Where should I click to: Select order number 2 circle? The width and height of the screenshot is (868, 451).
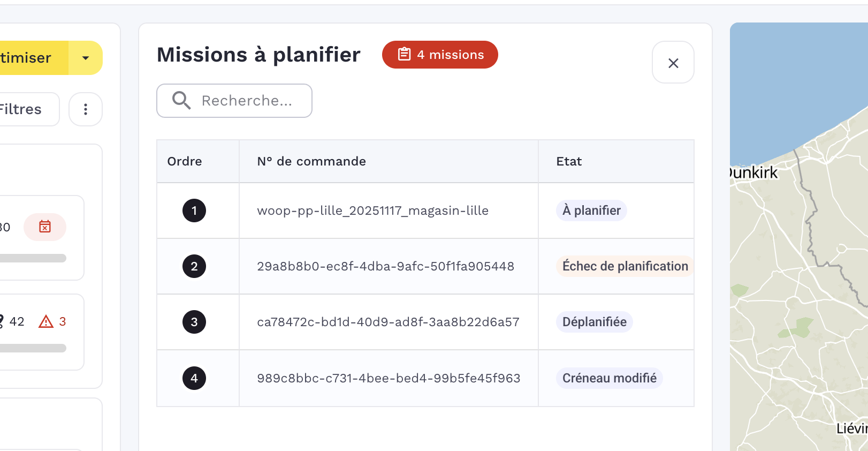pos(194,266)
